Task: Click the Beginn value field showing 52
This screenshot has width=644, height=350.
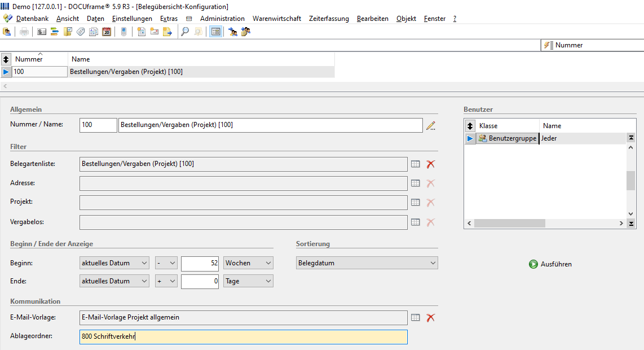Action: click(200, 263)
